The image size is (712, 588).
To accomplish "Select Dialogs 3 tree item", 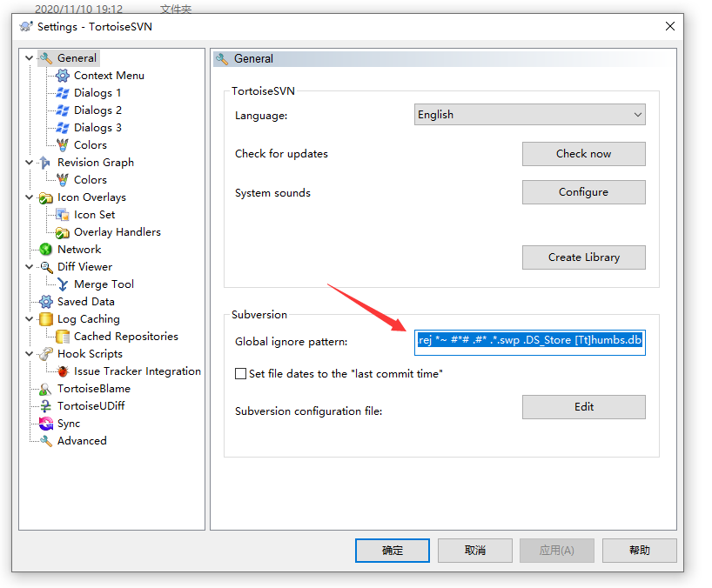I will 97,128.
